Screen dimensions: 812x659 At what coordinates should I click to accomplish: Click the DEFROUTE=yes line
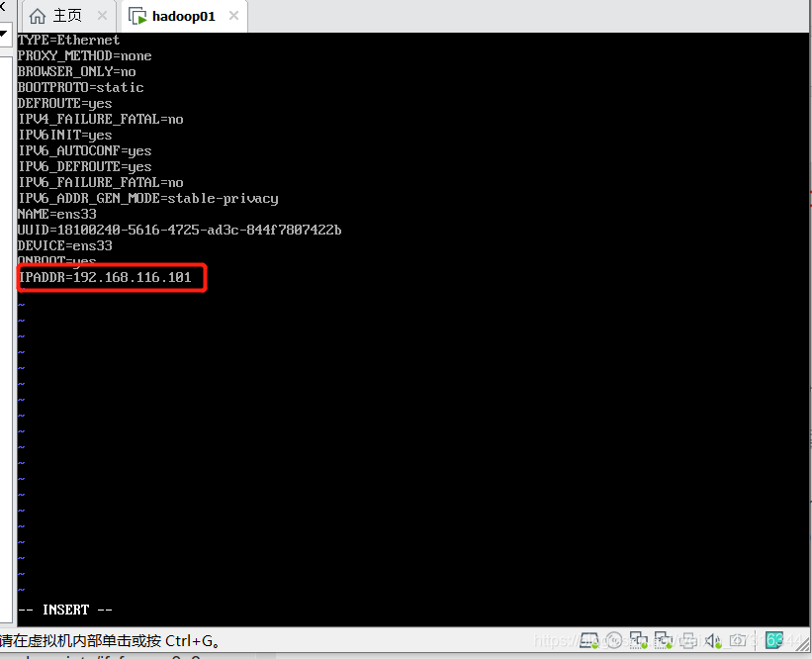pyautogui.click(x=64, y=104)
